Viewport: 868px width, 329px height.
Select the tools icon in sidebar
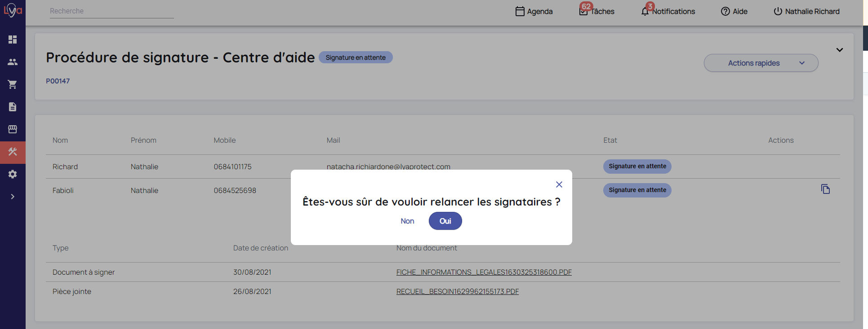[x=13, y=152]
